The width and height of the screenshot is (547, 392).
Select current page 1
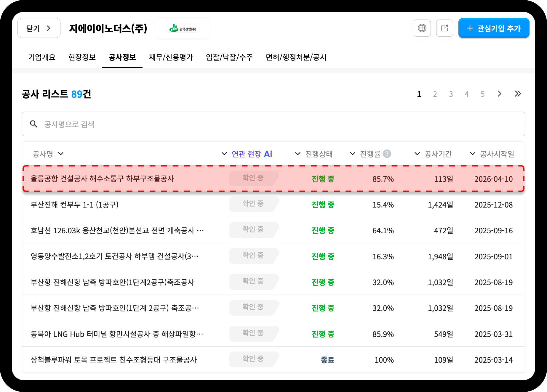419,94
